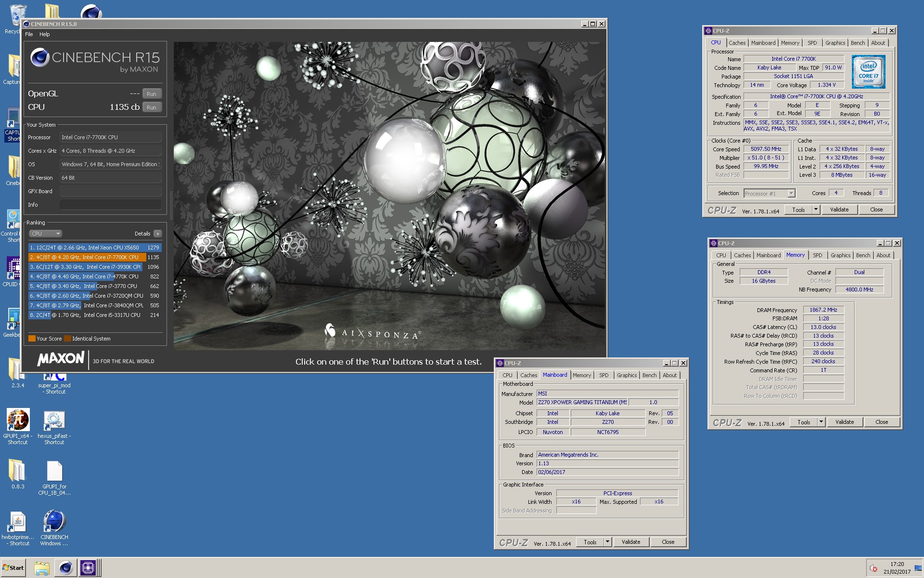Click the NB Frequency value 4800.0 MHz
The width and height of the screenshot is (924, 578).
(859, 289)
